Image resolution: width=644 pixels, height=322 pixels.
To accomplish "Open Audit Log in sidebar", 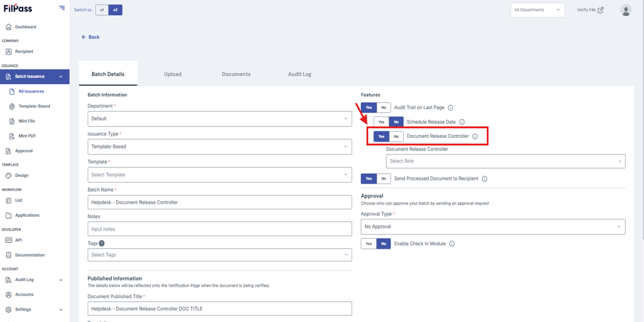I will click(24, 280).
